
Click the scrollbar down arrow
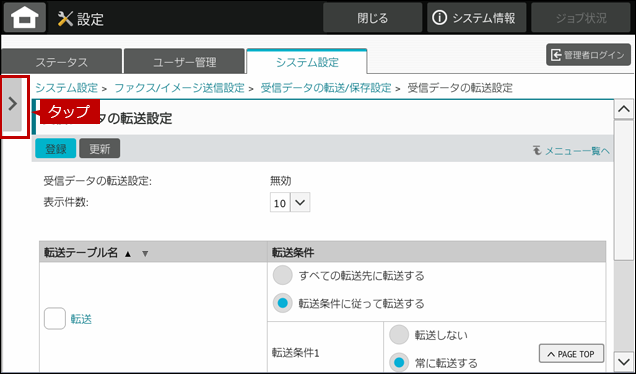click(x=623, y=360)
